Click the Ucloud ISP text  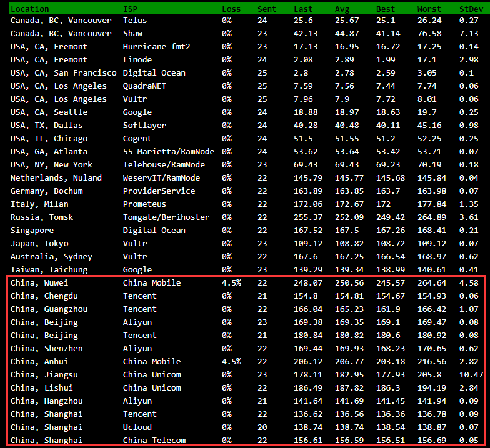coord(137,427)
